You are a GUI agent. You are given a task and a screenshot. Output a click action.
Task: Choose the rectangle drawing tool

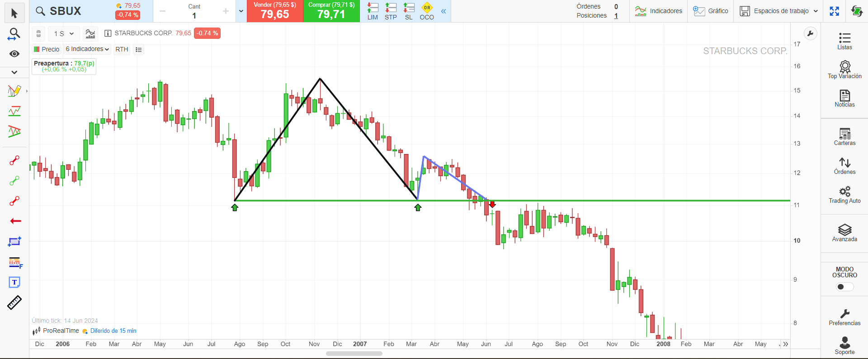14,242
